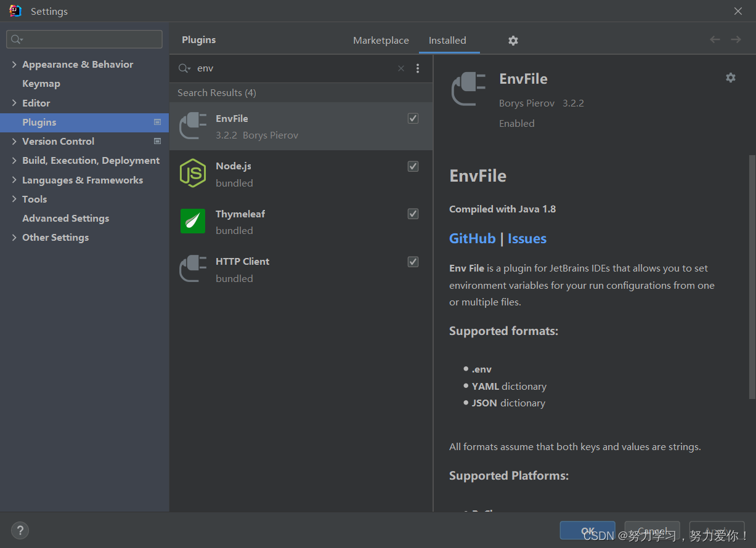The height and width of the screenshot is (548, 756).
Task: Expand the Editor settings section
Action: [14, 103]
